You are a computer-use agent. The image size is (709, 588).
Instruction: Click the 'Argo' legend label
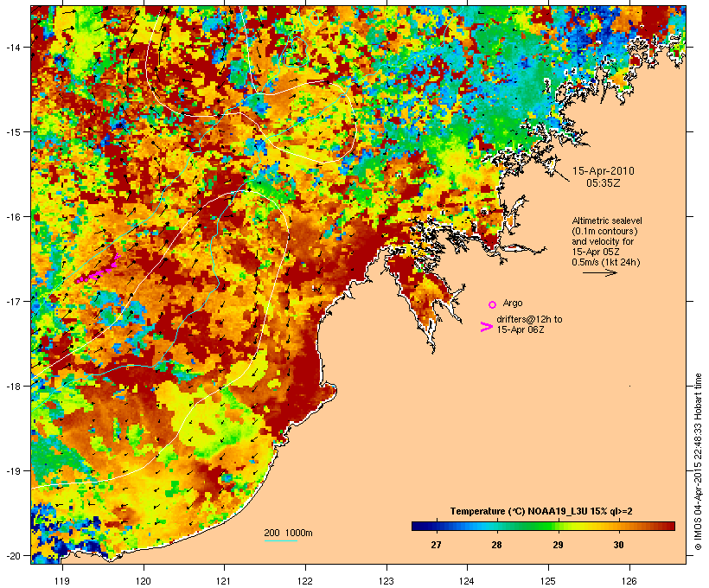click(513, 303)
